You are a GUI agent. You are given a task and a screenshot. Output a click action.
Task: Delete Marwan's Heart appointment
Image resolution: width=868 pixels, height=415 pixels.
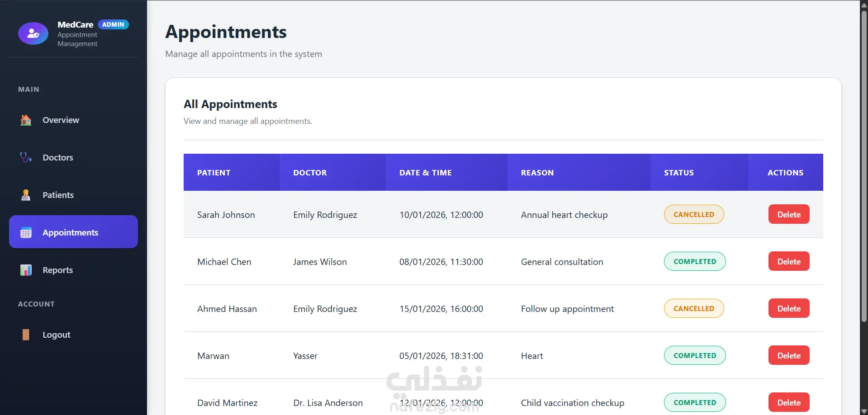(788, 356)
